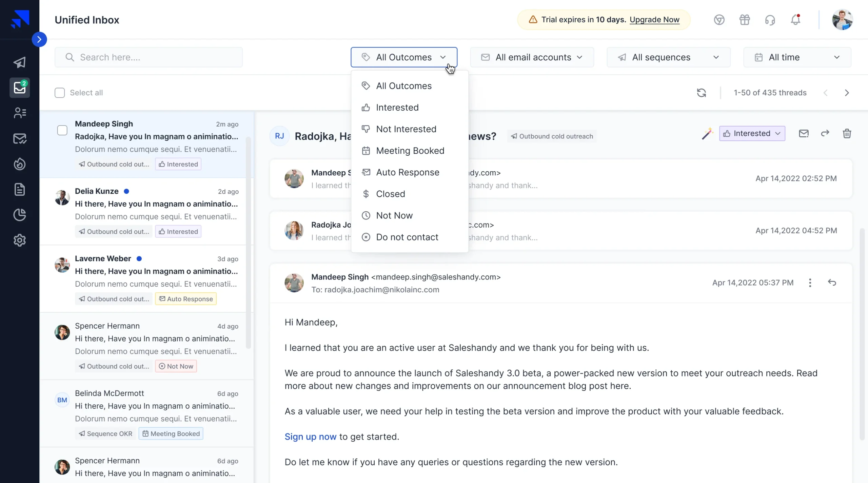Select Meeting Booked from outcomes menu
The image size is (868, 483).
[x=410, y=151]
